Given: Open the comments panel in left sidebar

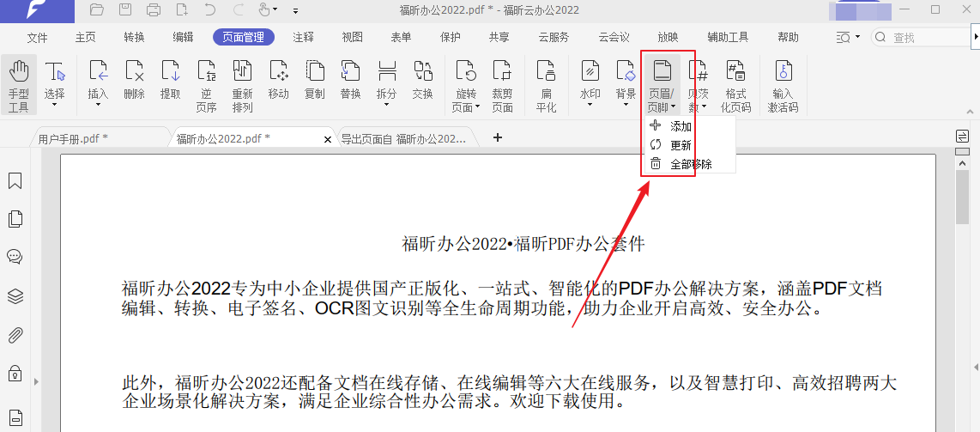Looking at the screenshot, I should point(15,257).
